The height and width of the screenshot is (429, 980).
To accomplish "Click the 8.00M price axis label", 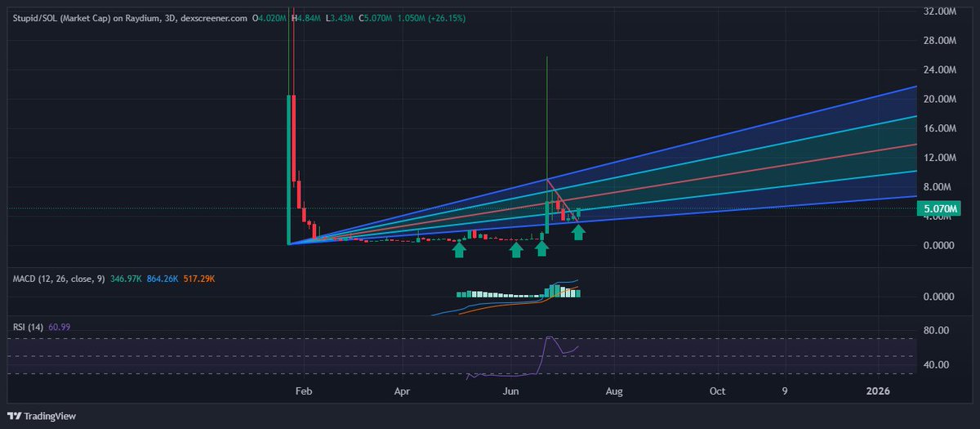I will [x=938, y=187].
